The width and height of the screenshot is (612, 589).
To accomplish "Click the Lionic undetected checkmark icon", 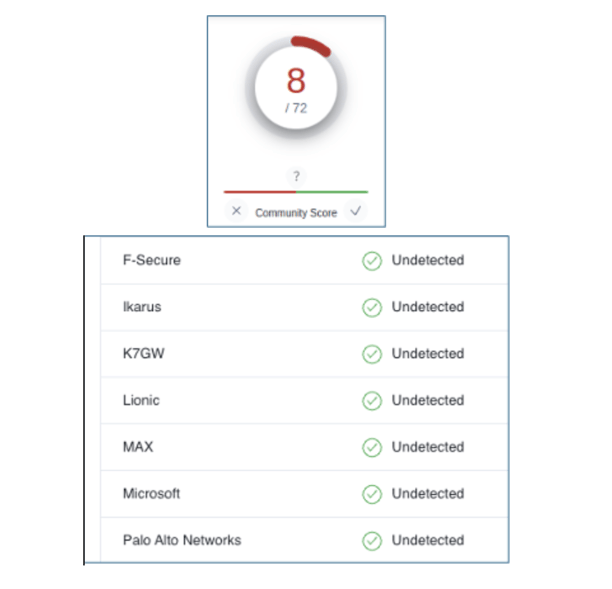I will tap(372, 401).
